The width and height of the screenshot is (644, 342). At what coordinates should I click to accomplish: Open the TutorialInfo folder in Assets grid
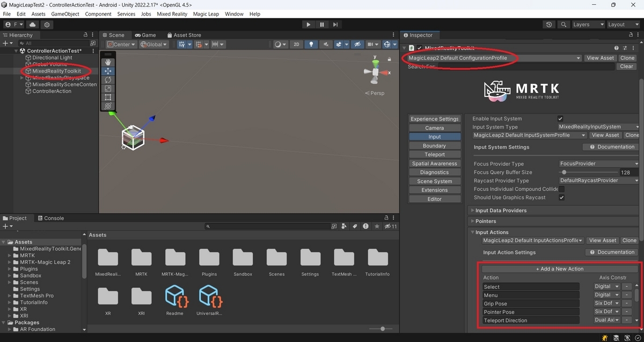click(x=377, y=262)
